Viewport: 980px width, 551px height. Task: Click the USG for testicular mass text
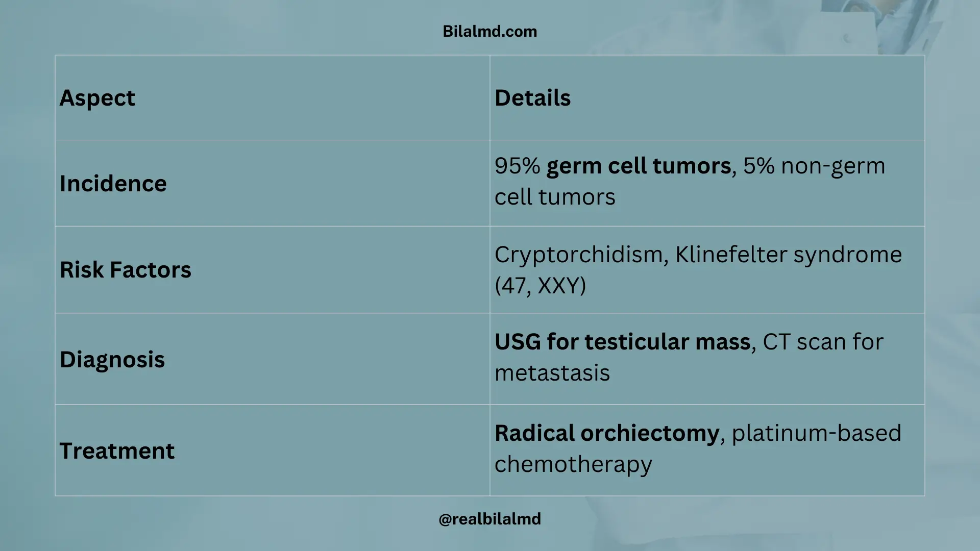click(622, 342)
